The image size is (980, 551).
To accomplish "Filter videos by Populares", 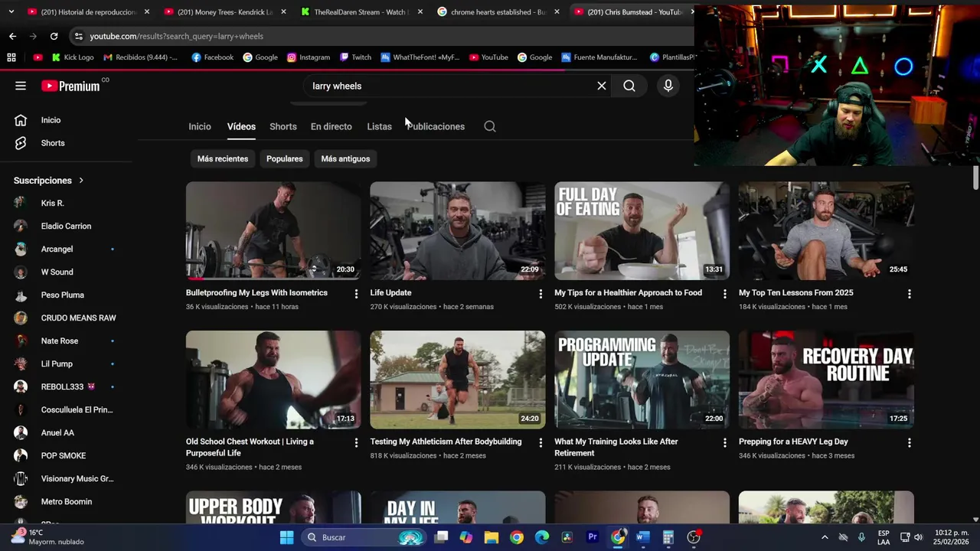I will (285, 158).
